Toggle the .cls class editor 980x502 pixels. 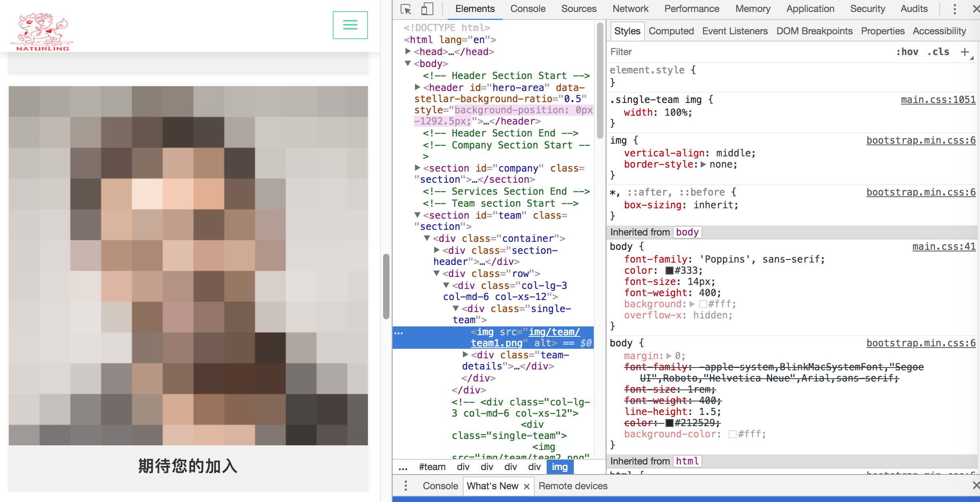click(938, 52)
